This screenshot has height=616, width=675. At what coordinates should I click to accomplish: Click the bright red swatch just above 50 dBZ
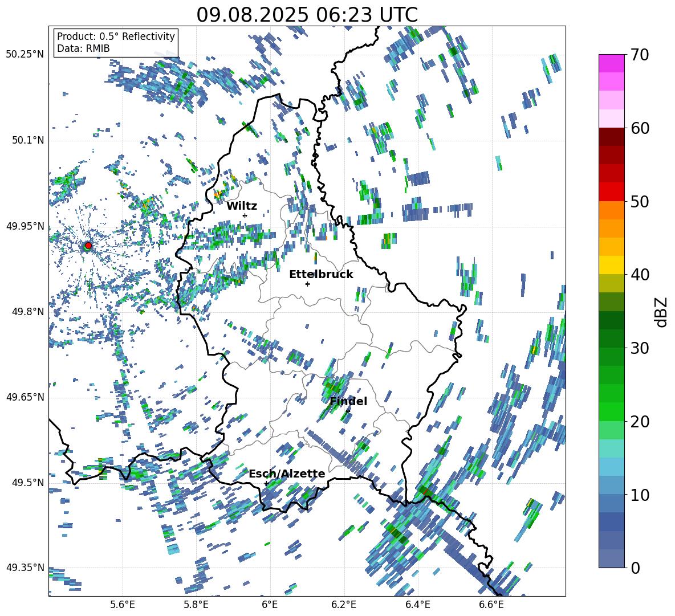[611, 192]
